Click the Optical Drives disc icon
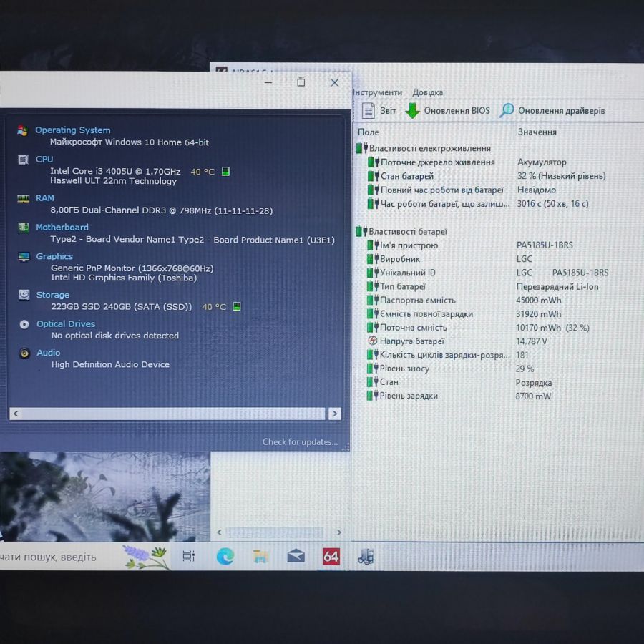644x644 pixels. point(24,324)
